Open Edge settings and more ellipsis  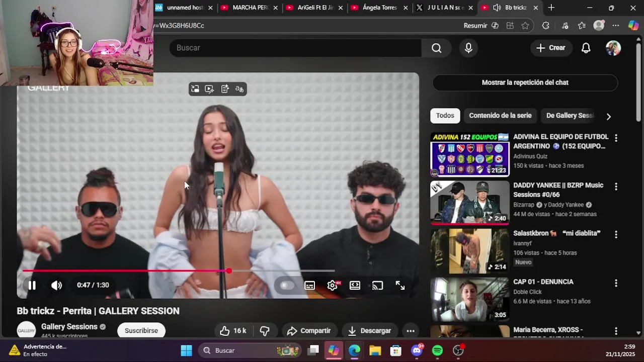coord(616,26)
